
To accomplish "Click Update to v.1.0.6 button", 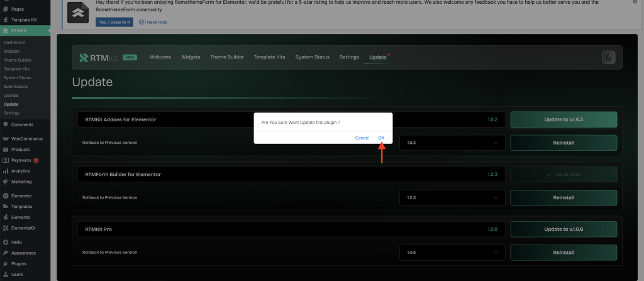I will 563,229.
